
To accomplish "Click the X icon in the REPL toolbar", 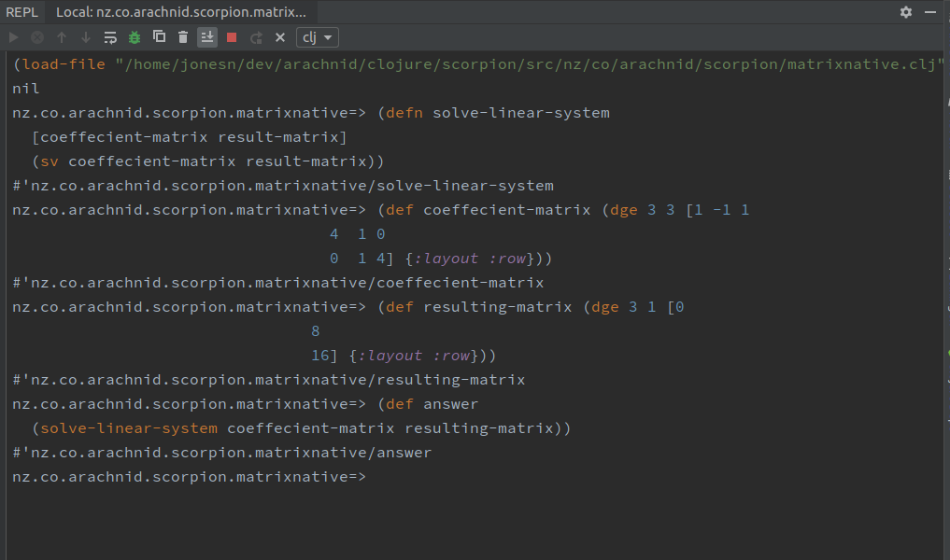I will tap(280, 37).
